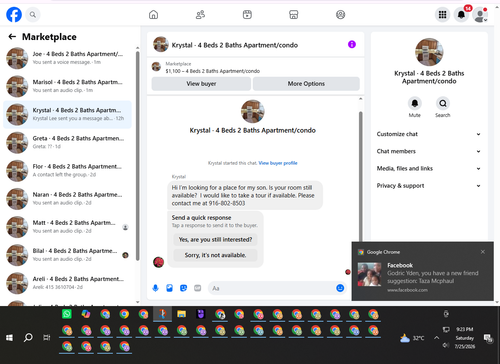This screenshot has width=500, height=364.
Task: Send quick reply 'Yes, are you still interested?'
Action: (x=215, y=239)
